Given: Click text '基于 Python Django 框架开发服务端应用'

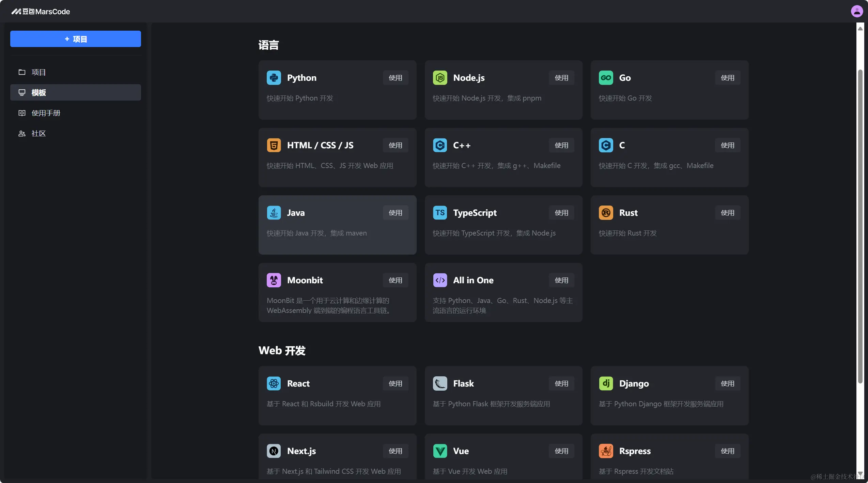Looking at the screenshot, I should [x=661, y=404].
